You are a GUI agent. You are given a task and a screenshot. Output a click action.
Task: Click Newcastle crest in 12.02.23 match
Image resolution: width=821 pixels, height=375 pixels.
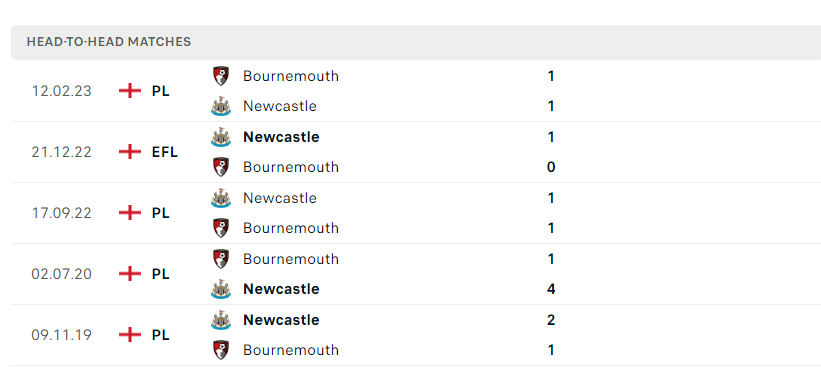click(221, 106)
